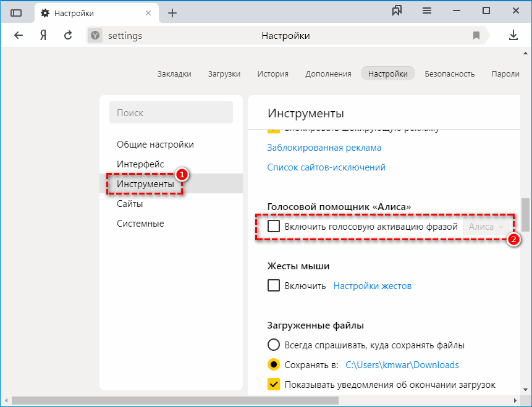Open browser menu via hamburger icon
The image size is (532, 407).
click(427, 10)
